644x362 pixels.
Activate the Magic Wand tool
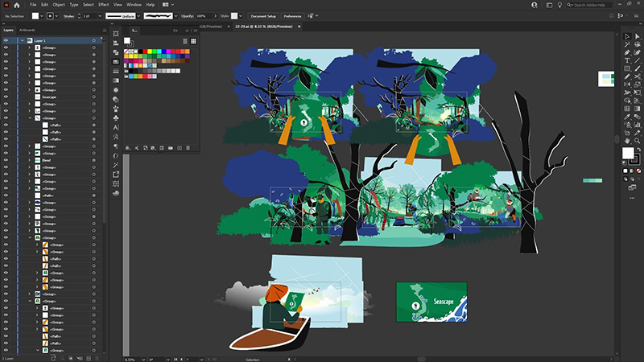[627, 44]
